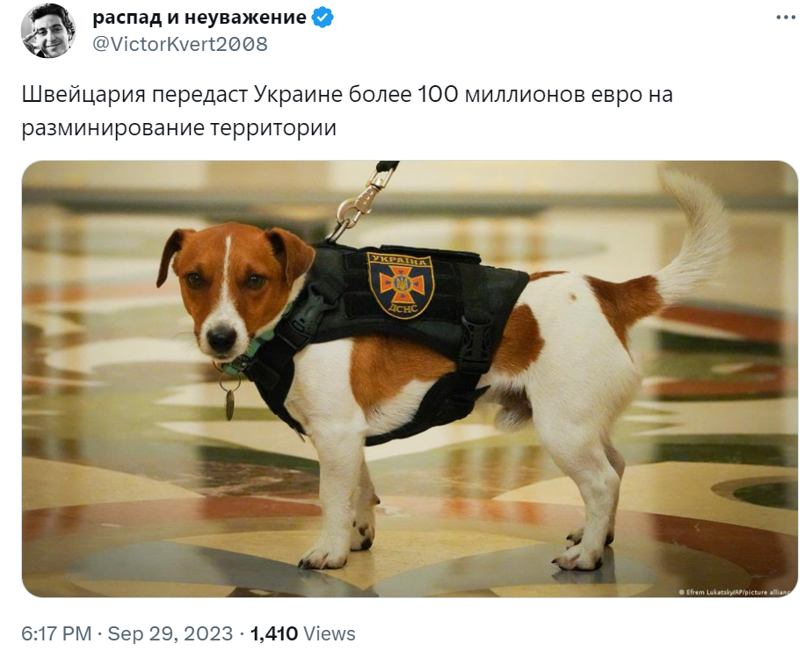The width and height of the screenshot is (812, 658).
Task: Open the attached dog photo
Action: pyautogui.click(x=410, y=379)
